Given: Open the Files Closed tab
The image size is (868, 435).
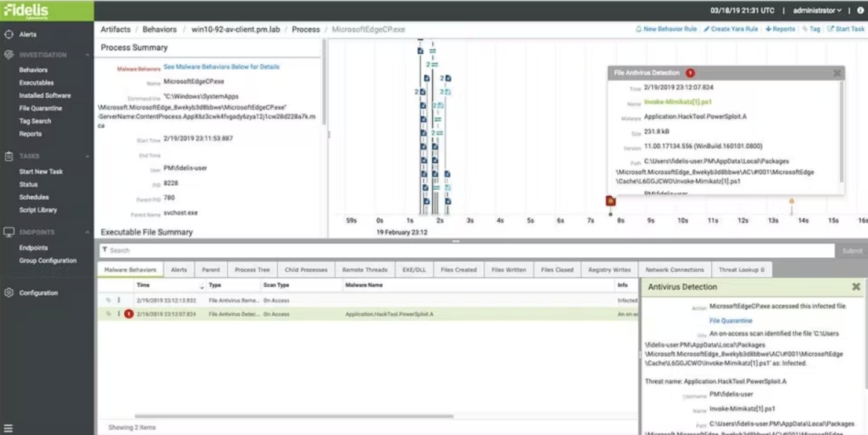Looking at the screenshot, I should click(x=558, y=270).
